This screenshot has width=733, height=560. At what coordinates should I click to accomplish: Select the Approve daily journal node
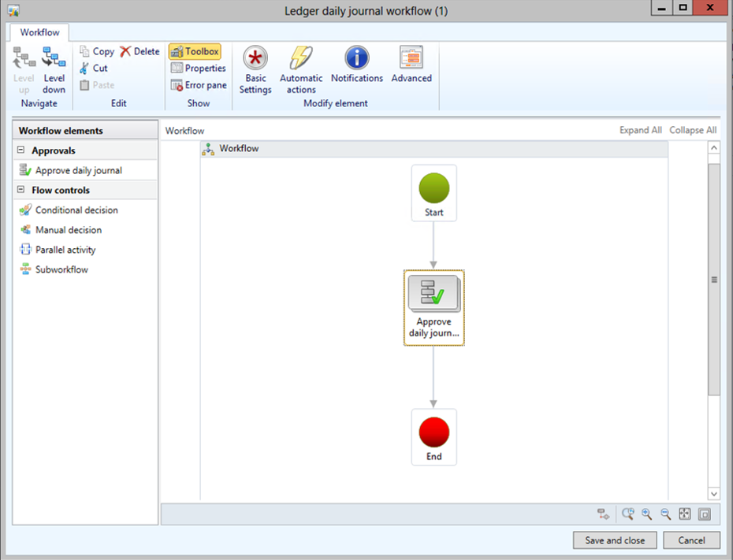(434, 307)
